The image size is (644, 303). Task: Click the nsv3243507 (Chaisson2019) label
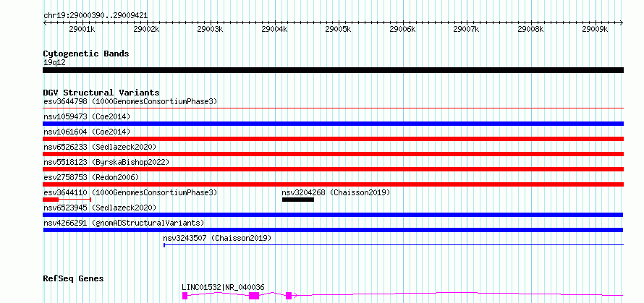click(x=217, y=238)
